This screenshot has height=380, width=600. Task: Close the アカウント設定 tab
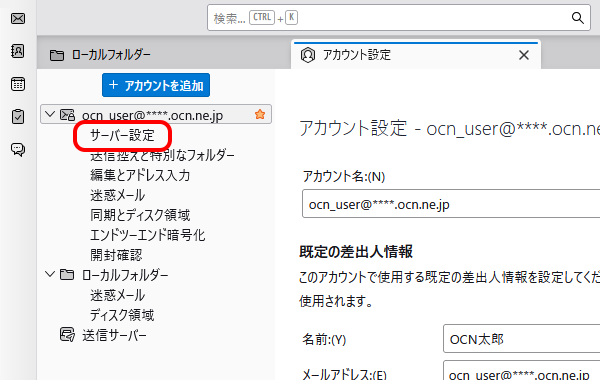pyautogui.click(x=524, y=55)
